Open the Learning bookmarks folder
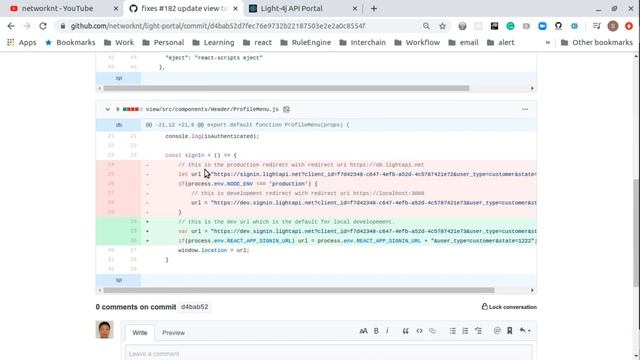This screenshot has width=640, height=360. (213, 42)
